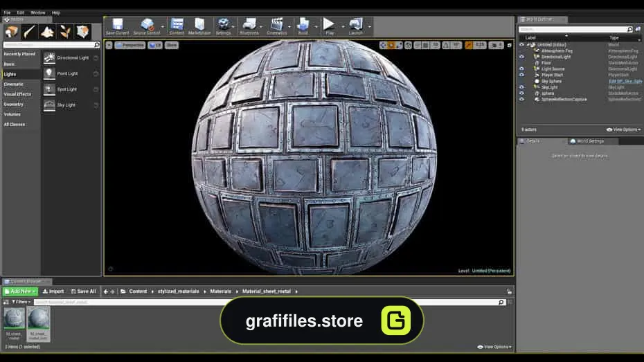Image resolution: width=644 pixels, height=362 pixels.
Task: Click the Blueprints toolbar icon
Action: pos(249,26)
